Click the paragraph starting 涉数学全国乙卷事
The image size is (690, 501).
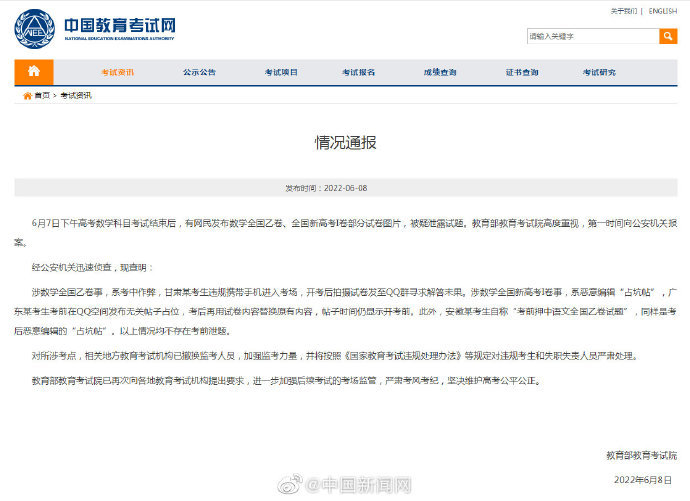[x=345, y=311]
